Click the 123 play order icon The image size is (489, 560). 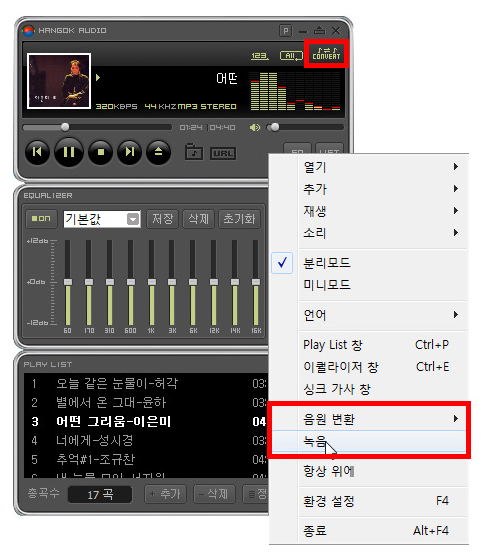[x=260, y=56]
